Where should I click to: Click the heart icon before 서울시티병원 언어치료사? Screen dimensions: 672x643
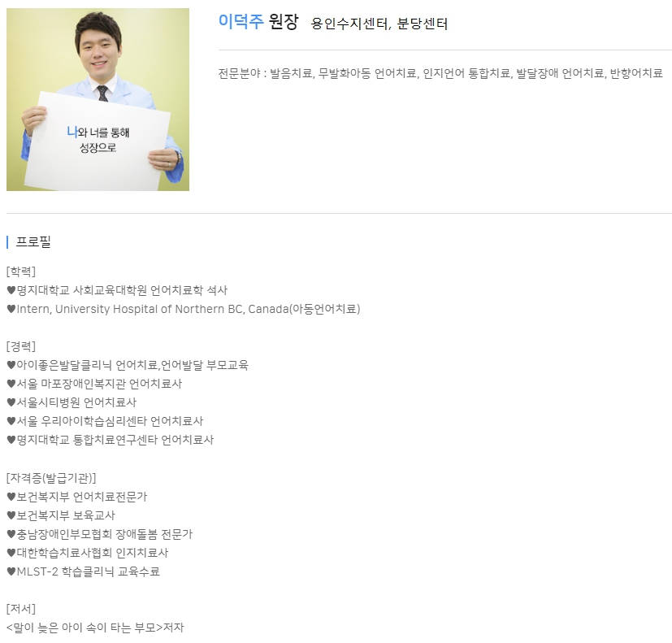(x=11, y=402)
